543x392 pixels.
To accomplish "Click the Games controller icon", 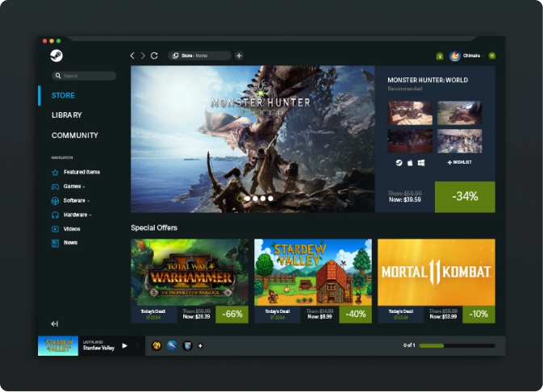I will tap(55, 186).
